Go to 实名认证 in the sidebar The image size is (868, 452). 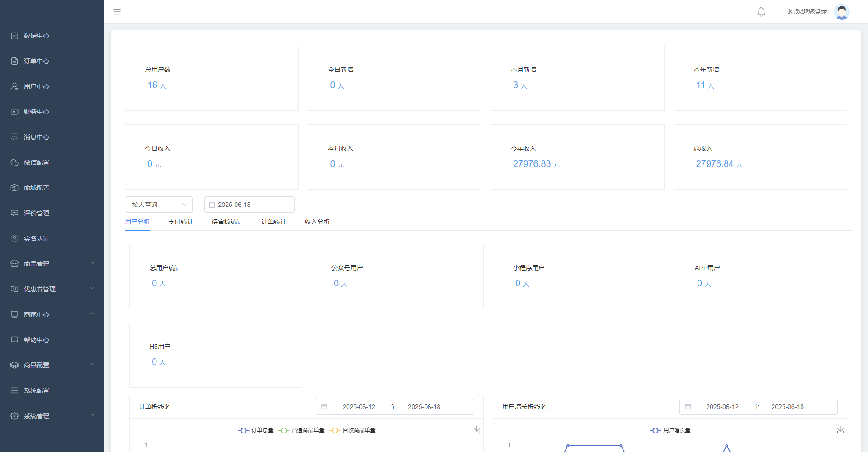(36, 238)
